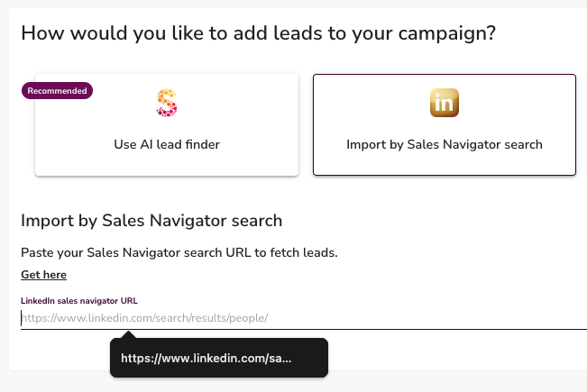Click the word "Recommended" above the AI card

tap(57, 91)
